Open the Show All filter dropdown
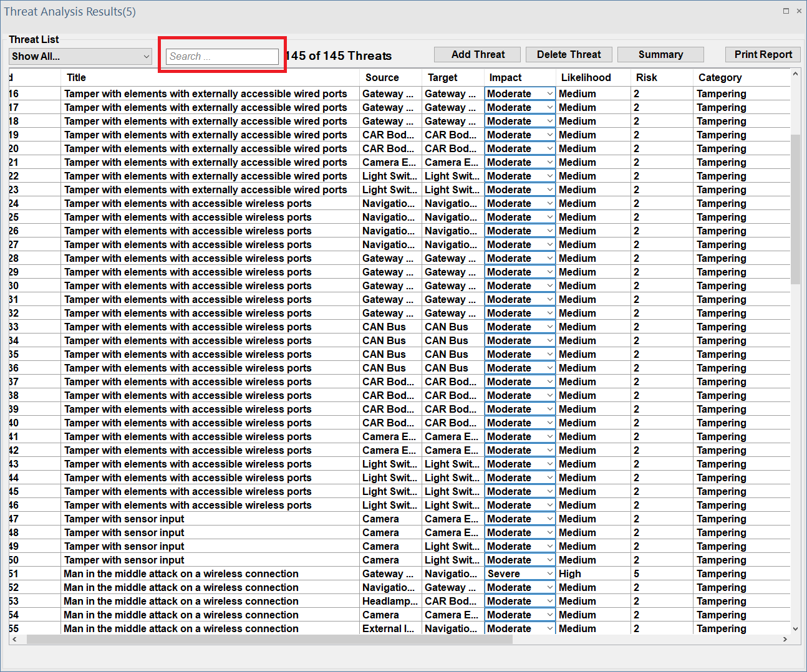The width and height of the screenshot is (807, 672). pyautogui.click(x=80, y=56)
